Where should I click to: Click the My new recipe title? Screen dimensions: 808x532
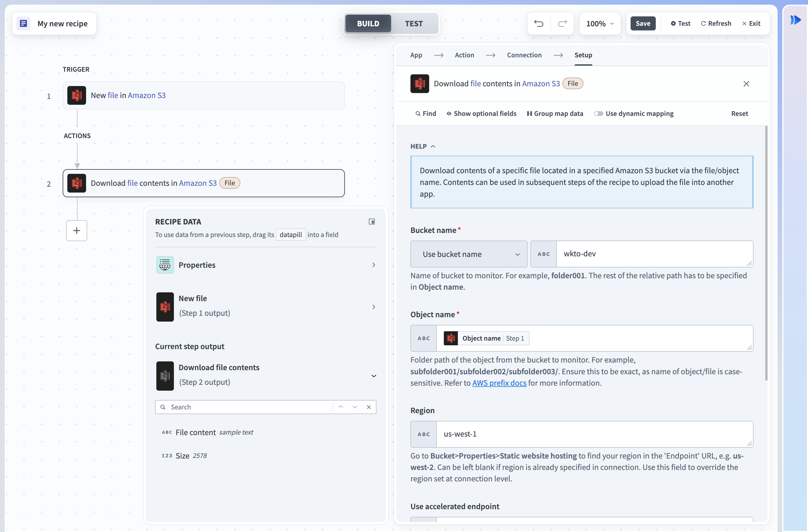[62, 23]
